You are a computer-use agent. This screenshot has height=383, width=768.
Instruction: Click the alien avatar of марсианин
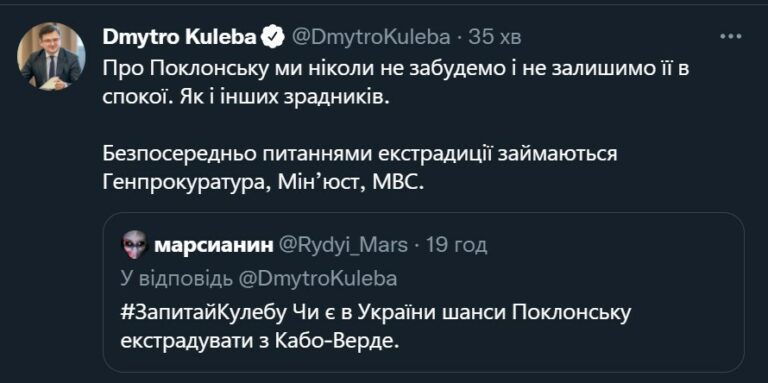(135, 244)
